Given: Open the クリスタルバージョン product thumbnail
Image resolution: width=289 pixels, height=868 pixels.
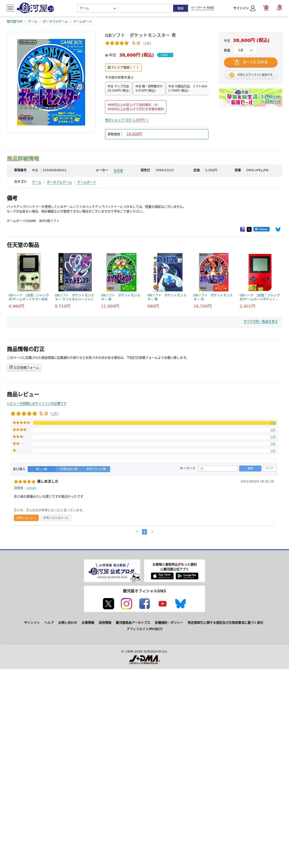Looking at the screenshot, I should pyautogui.click(x=75, y=272).
